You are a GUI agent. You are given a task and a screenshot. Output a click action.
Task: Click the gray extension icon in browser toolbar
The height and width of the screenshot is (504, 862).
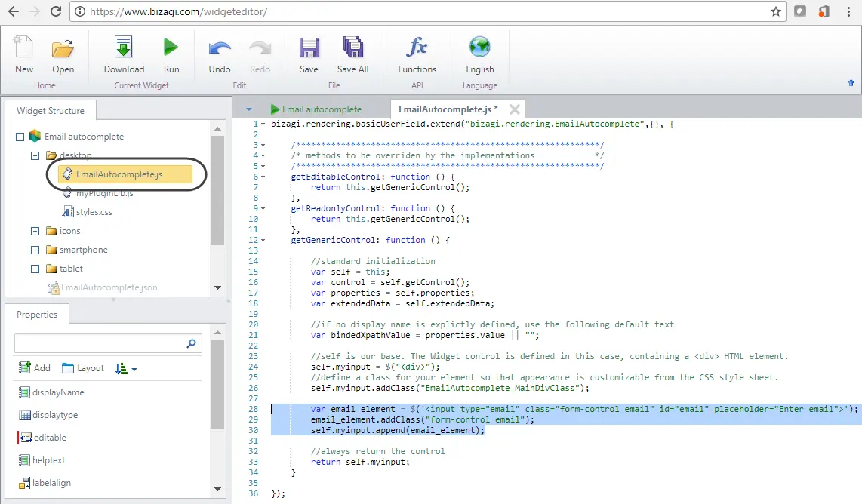pos(800,11)
